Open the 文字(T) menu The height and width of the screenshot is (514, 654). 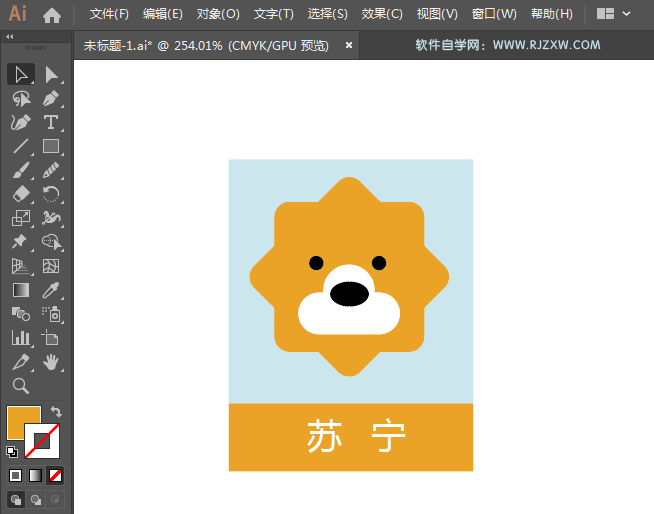coord(274,14)
